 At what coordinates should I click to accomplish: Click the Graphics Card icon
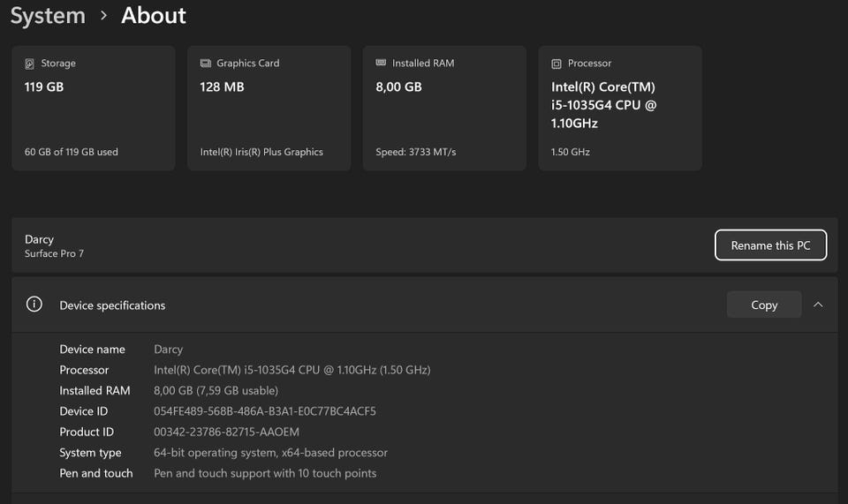coord(206,64)
